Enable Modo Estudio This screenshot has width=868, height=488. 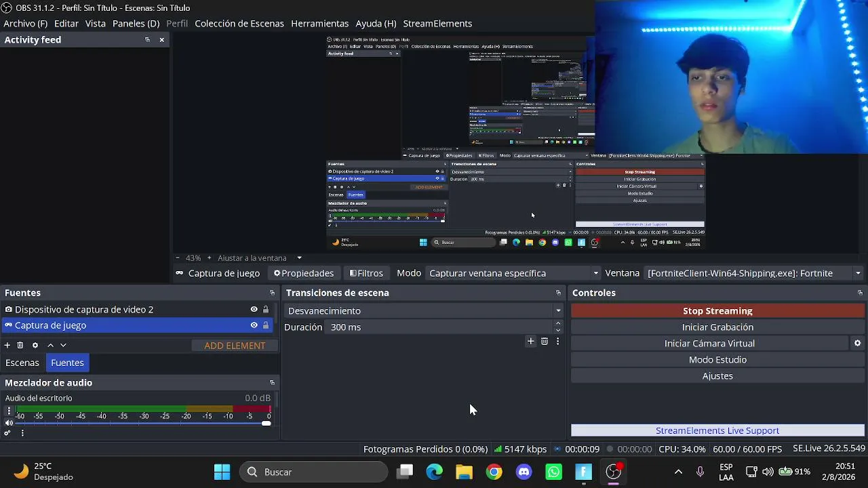tap(717, 360)
